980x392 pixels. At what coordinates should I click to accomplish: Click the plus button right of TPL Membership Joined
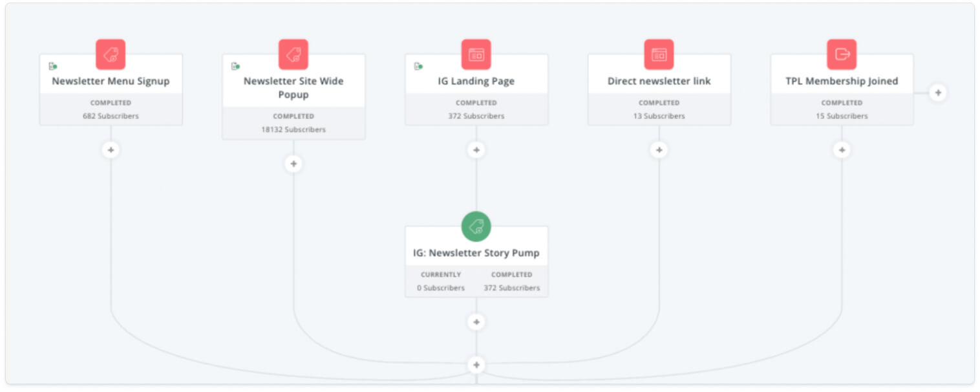pos(938,93)
